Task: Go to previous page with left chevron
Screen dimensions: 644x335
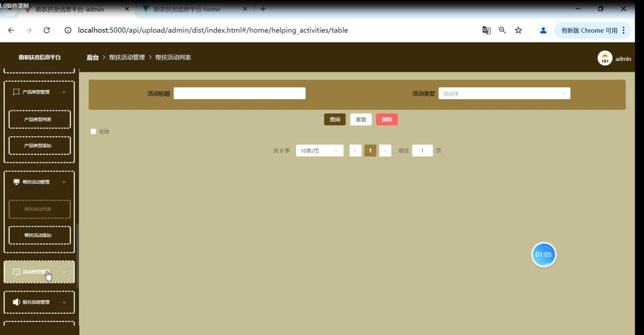Action: point(355,151)
